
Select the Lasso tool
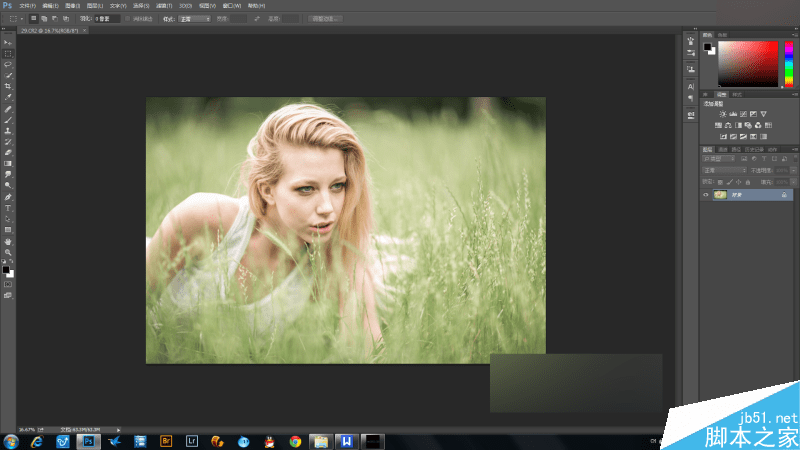tap(8, 64)
